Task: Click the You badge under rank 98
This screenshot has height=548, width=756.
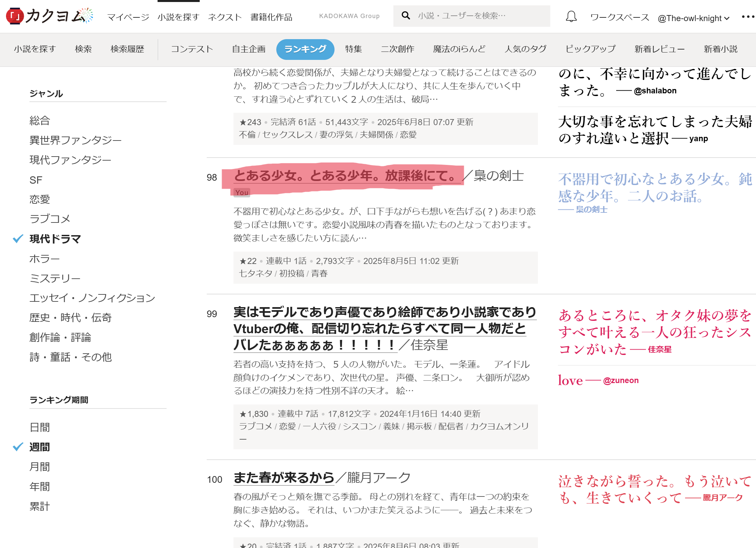Action: (242, 193)
